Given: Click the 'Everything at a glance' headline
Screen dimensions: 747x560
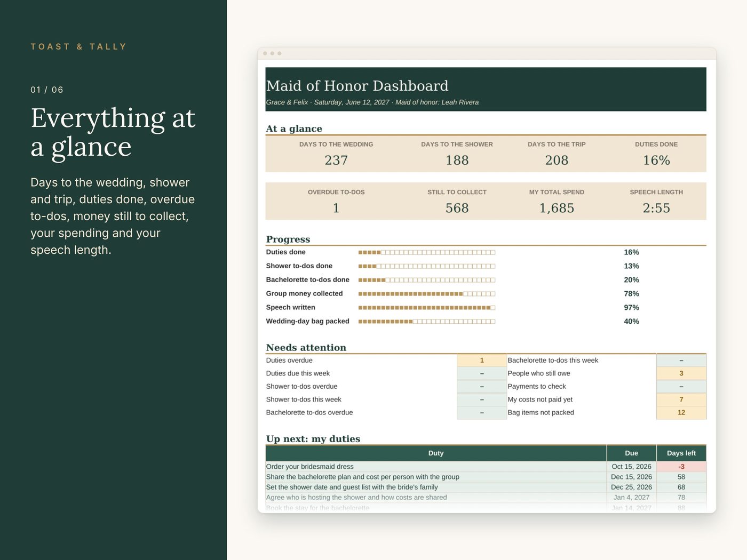Looking at the screenshot, I should 113,132.
